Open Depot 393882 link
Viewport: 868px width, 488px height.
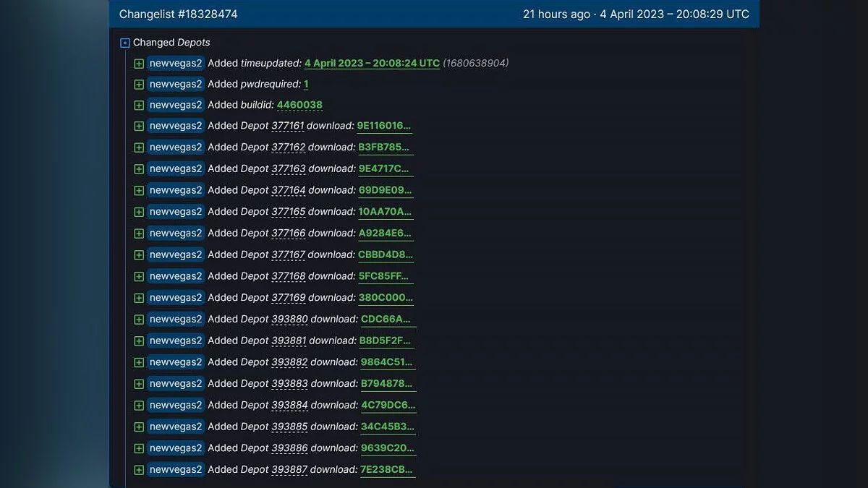tap(289, 361)
